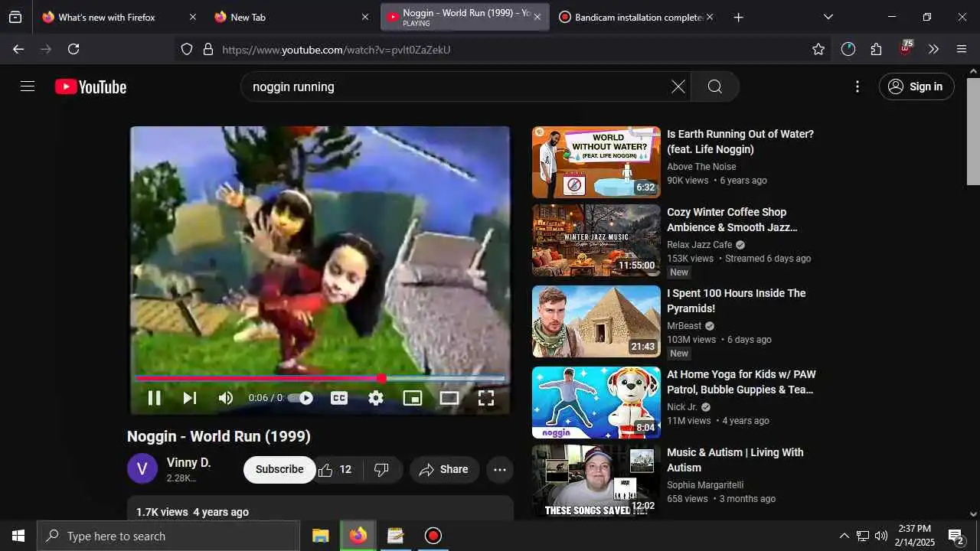The image size is (980, 551).
Task: Open the taskbar volume control
Action: tap(881, 536)
